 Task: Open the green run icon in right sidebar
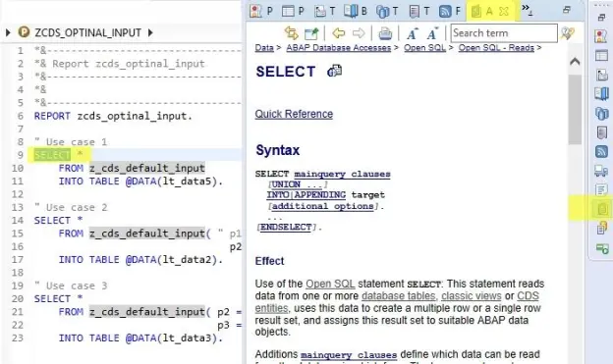click(601, 248)
